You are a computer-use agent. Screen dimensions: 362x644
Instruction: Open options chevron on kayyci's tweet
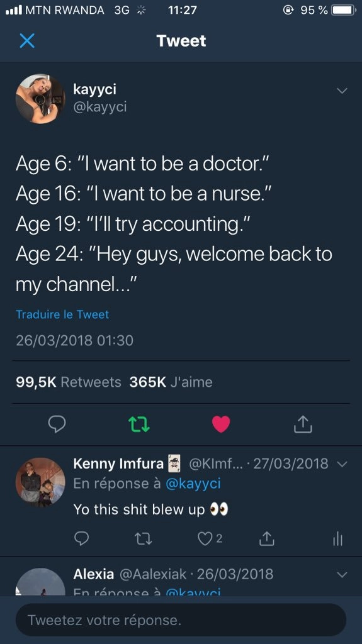pyautogui.click(x=342, y=91)
